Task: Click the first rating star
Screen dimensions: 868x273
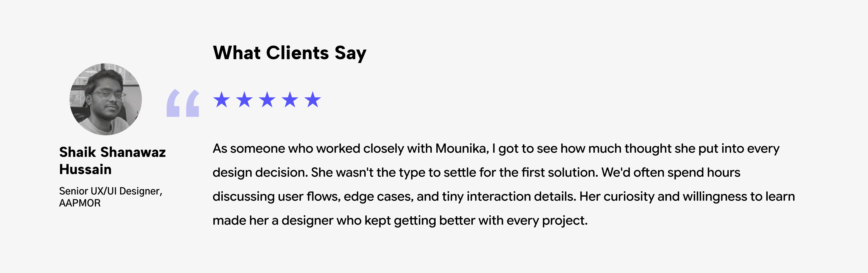Action: pos(222,100)
